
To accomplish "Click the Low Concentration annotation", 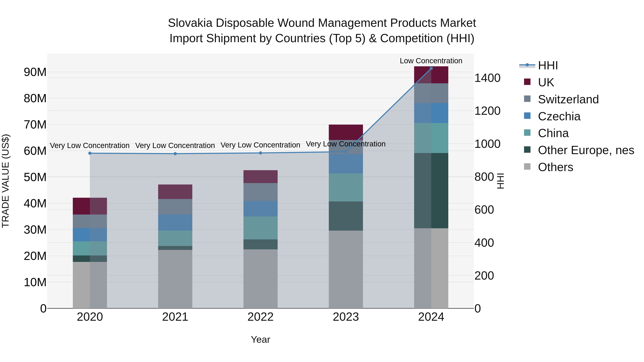I will point(431,61).
